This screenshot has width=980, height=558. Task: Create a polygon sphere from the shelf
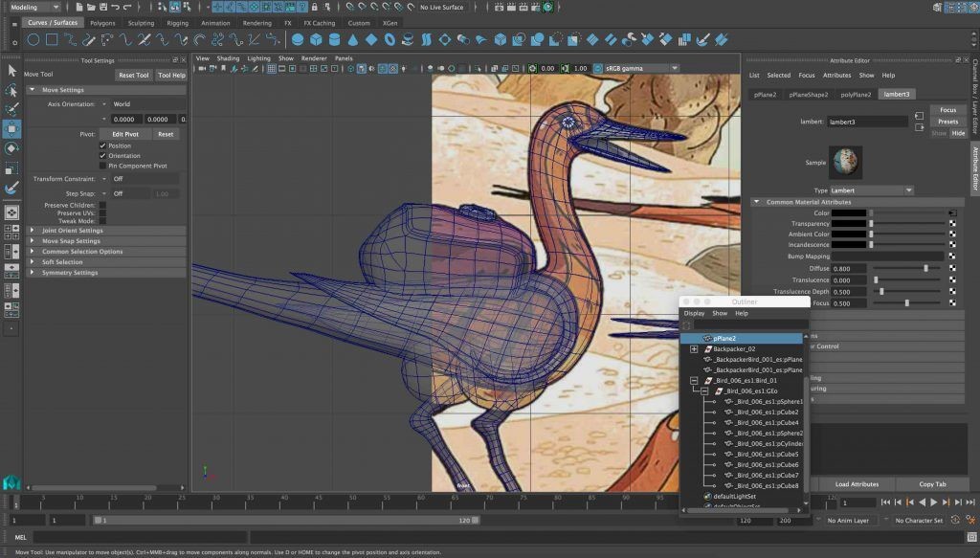299,39
